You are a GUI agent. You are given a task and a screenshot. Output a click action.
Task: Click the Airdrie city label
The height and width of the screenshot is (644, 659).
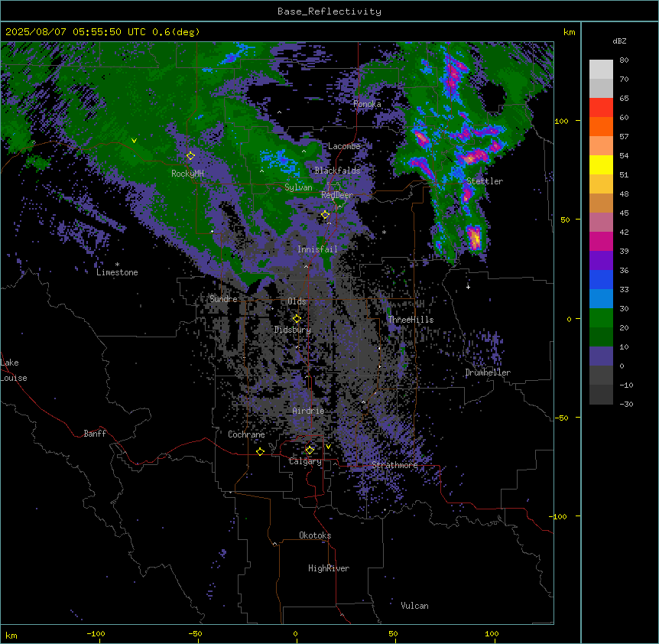(x=308, y=411)
